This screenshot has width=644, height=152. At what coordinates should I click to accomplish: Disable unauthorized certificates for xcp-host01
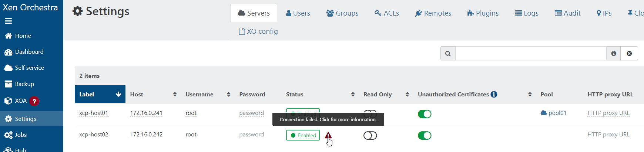(425, 114)
